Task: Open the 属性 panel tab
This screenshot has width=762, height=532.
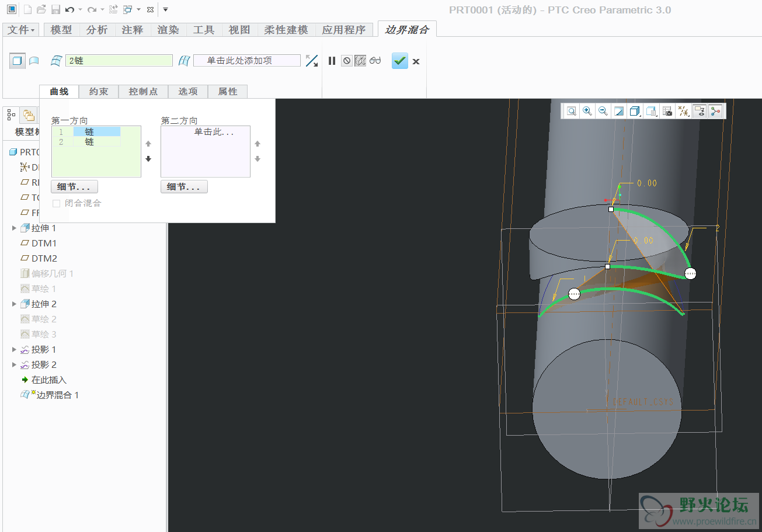Action: coord(228,92)
